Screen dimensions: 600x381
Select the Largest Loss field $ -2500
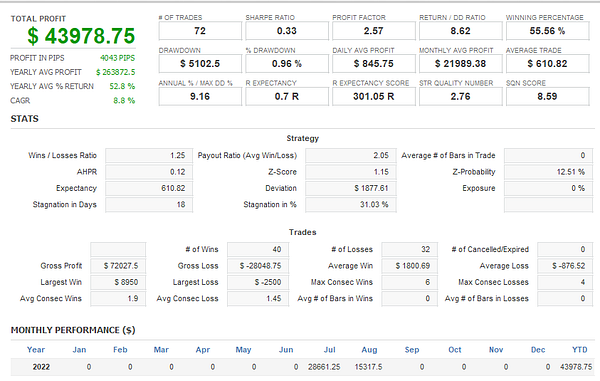pos(258,283)
